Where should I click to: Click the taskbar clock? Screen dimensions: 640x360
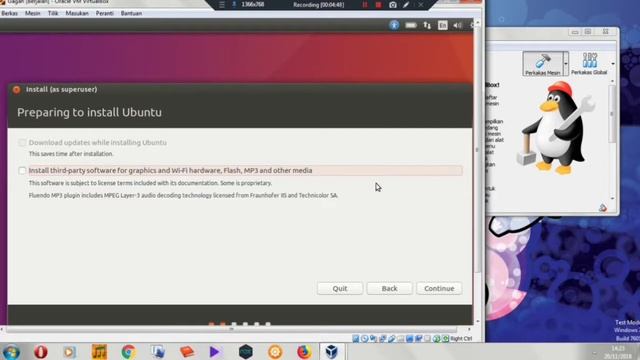618,352
